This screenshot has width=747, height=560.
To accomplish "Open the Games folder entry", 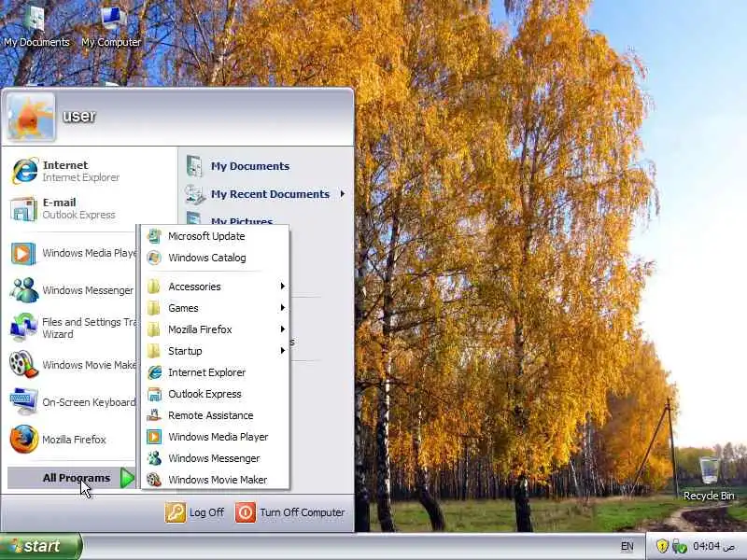I will [x=216, y=308].
